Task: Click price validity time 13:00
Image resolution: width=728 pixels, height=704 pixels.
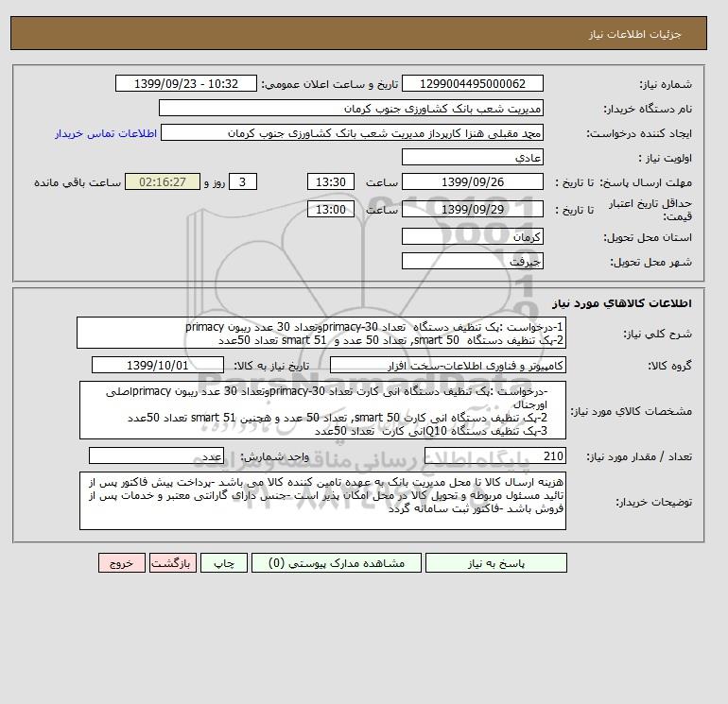Action: (x=331, y=209)
